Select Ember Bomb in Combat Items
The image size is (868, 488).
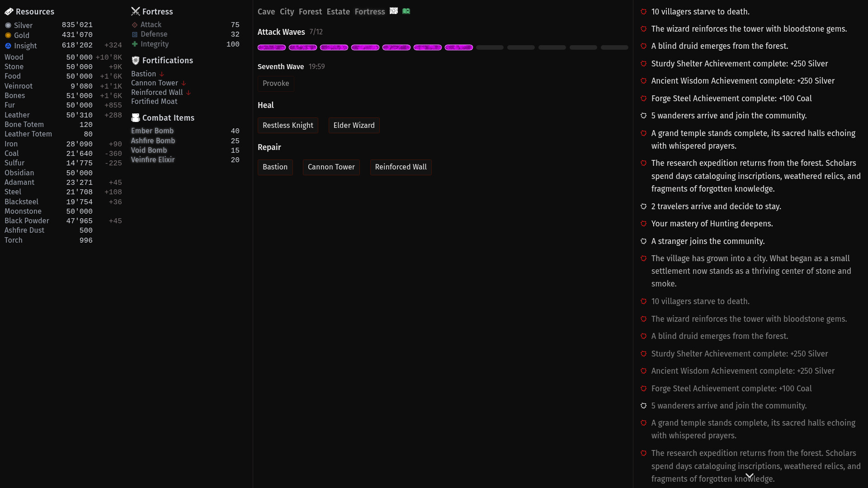[152, 131]
